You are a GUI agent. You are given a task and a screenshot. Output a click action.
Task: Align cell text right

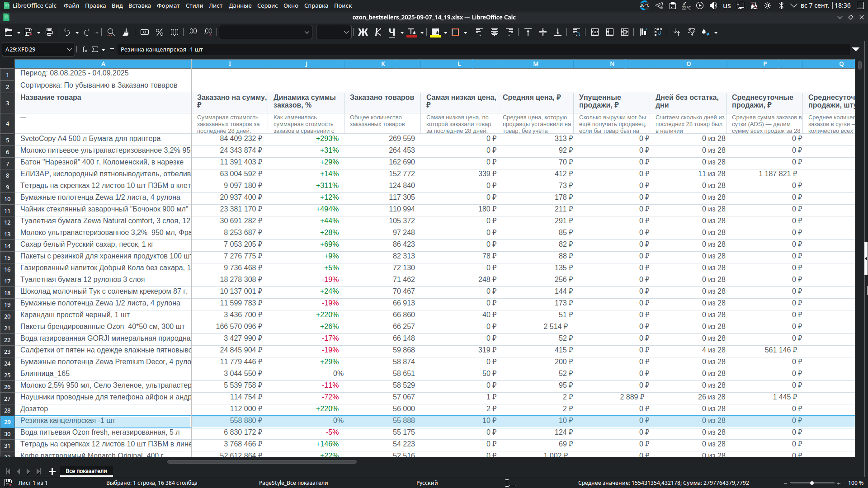(x=509, y=32)
